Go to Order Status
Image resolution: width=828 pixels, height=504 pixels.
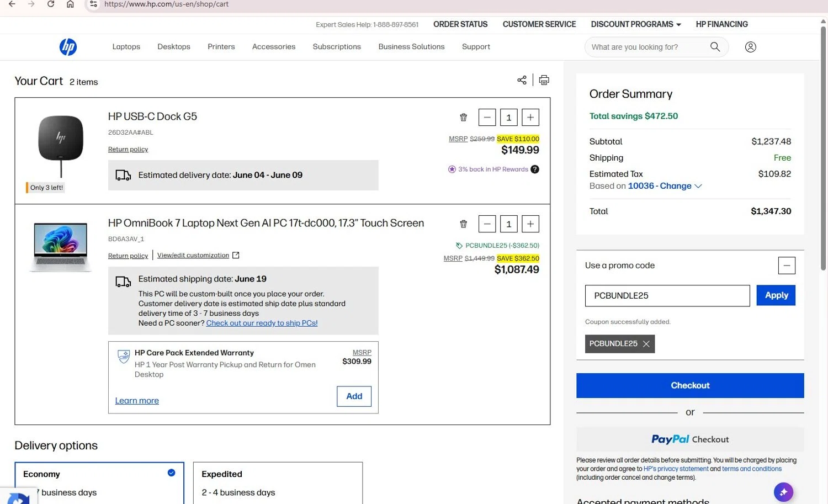click(x=460, y=24)
